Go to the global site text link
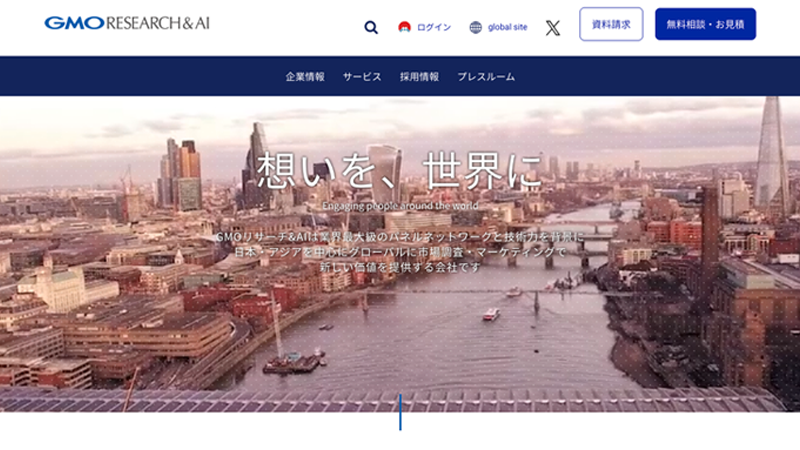Screen dimensions: 800x450 (507, 28)
